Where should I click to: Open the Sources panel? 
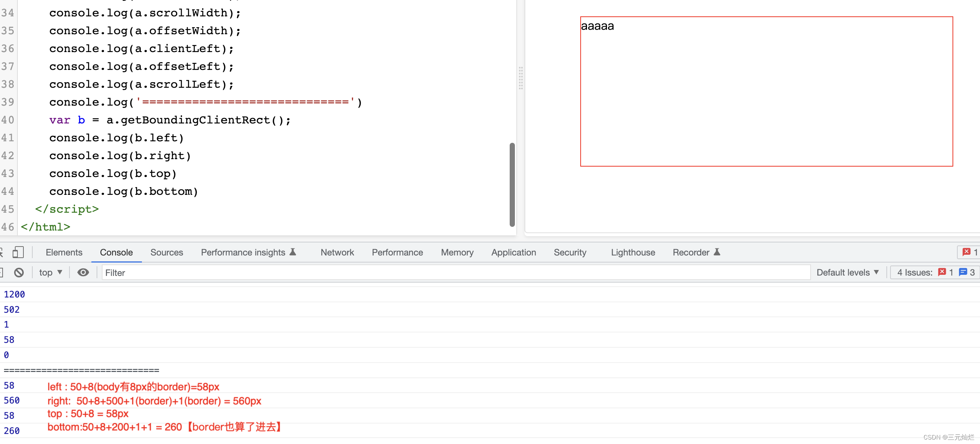click(x=166, y=252)
